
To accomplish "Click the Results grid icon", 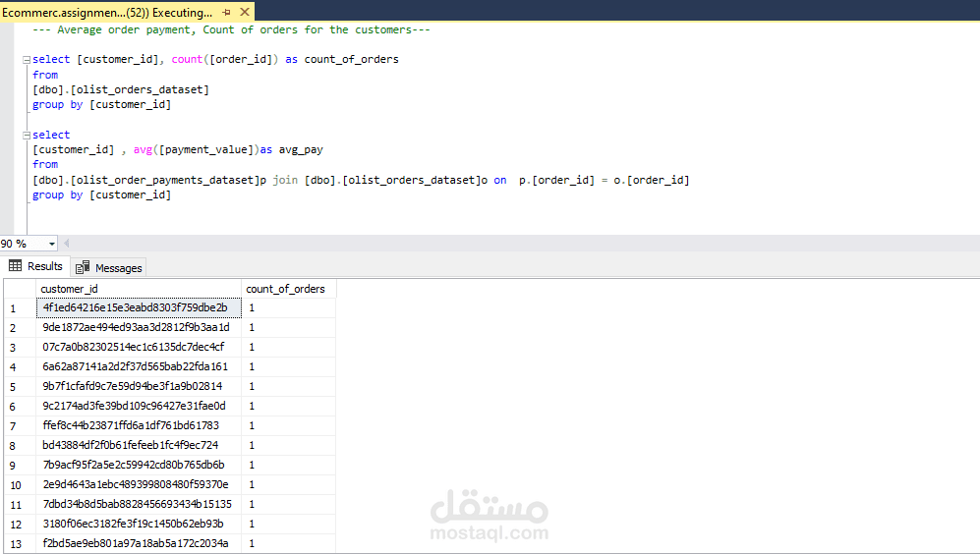I will [x=15, y=266].
